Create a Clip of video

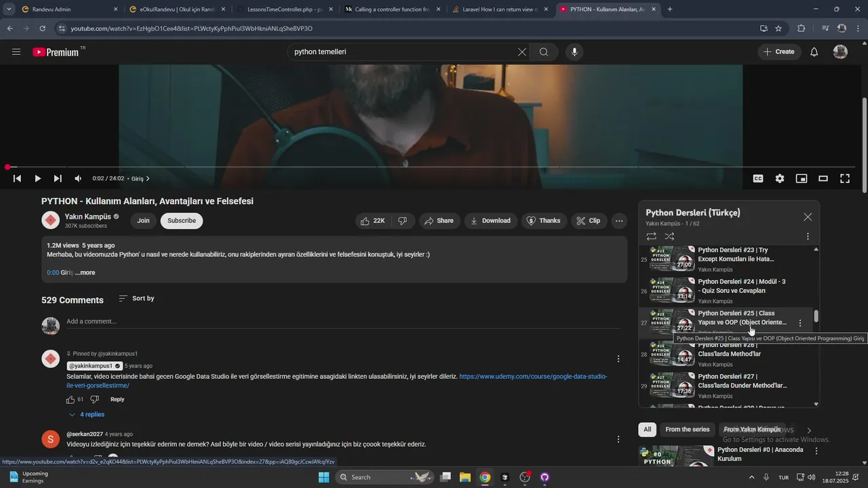tap(588, 221)
